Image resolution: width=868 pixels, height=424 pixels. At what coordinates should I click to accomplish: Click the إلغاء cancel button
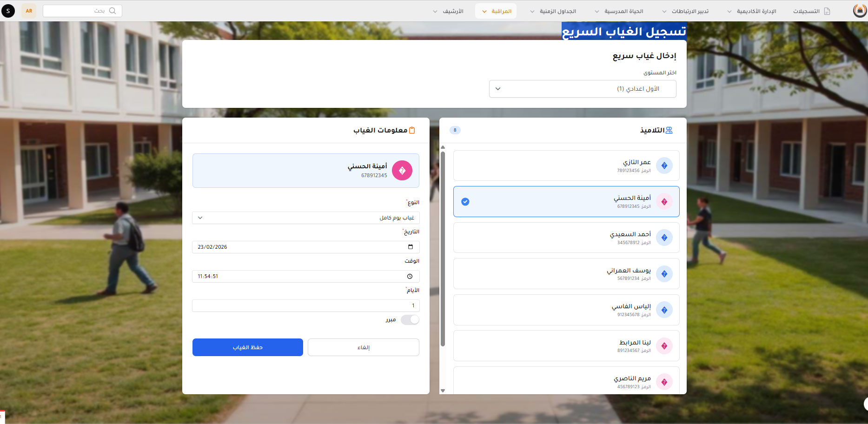point(363,347)
